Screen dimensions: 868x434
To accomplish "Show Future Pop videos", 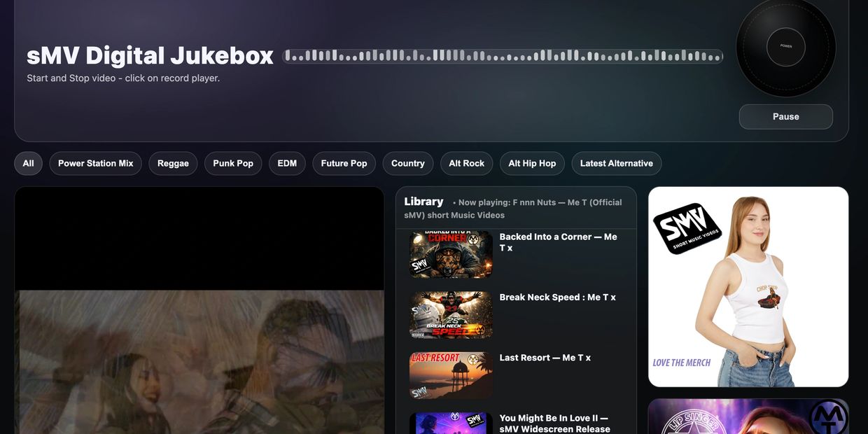I will (x=344, y=163).
